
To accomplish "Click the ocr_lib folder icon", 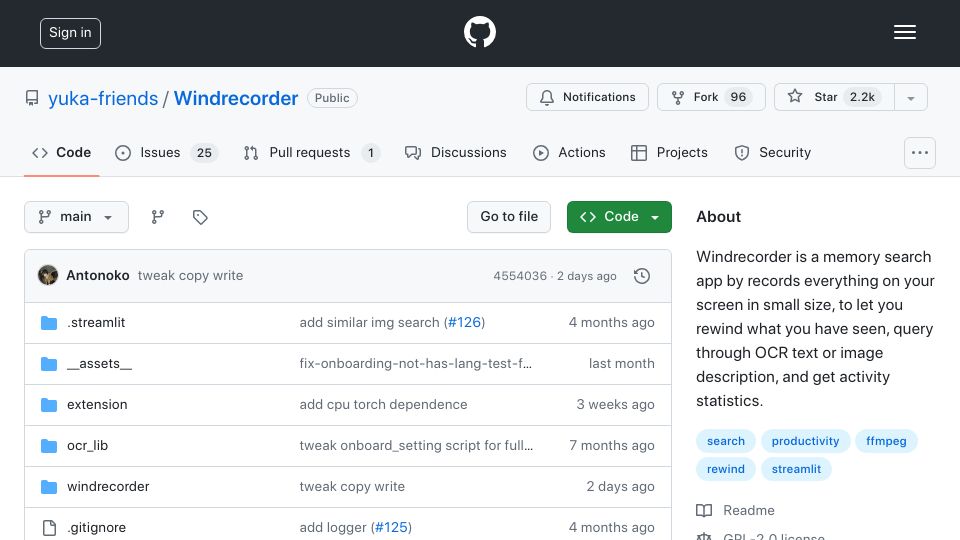I will 49,446.
